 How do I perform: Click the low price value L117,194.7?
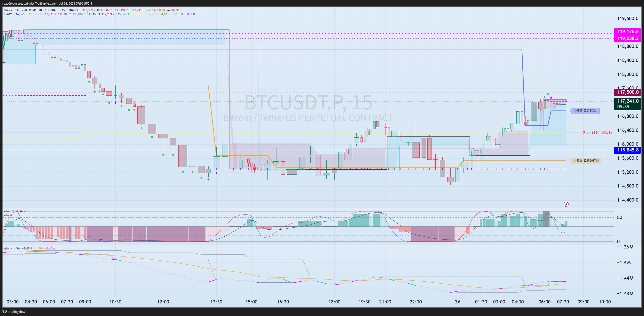121,10
